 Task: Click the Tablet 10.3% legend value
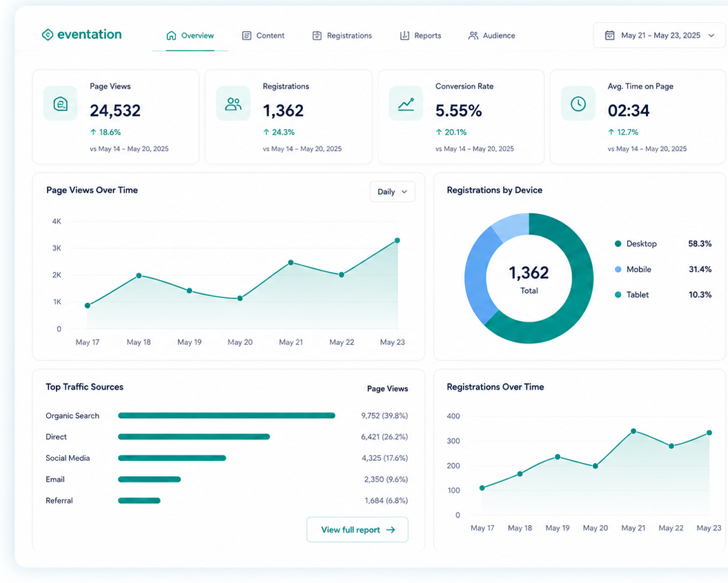coord(700,295)
